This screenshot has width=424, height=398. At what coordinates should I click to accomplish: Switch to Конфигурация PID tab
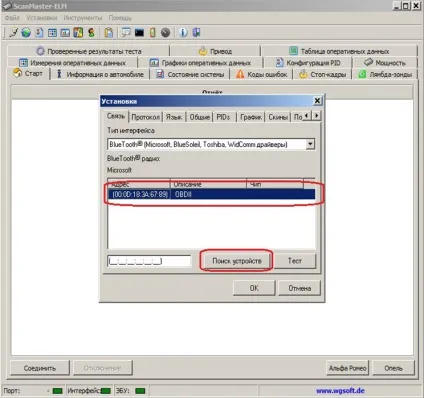pyautogui.click(x=308, y=63)
